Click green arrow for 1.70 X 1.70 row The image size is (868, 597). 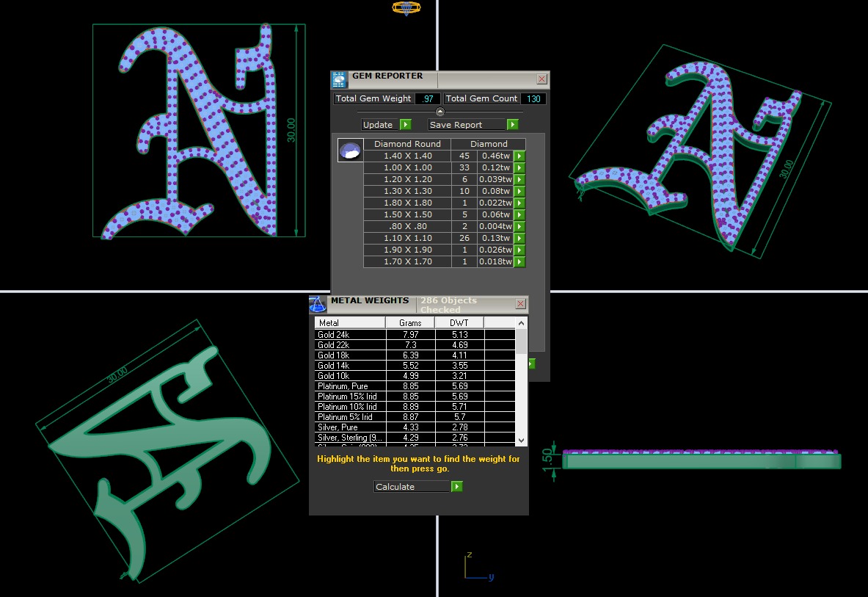click(519, 261)
